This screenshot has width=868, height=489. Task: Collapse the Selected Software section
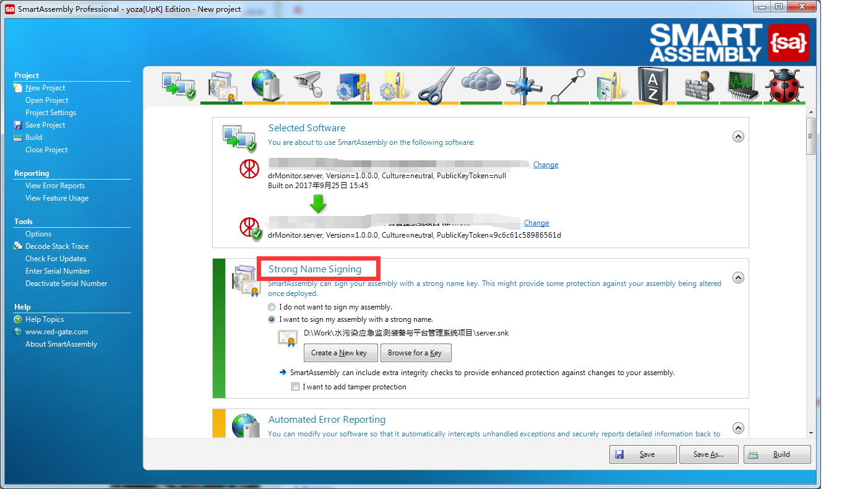pyautogui.click(x=738, y=137)
